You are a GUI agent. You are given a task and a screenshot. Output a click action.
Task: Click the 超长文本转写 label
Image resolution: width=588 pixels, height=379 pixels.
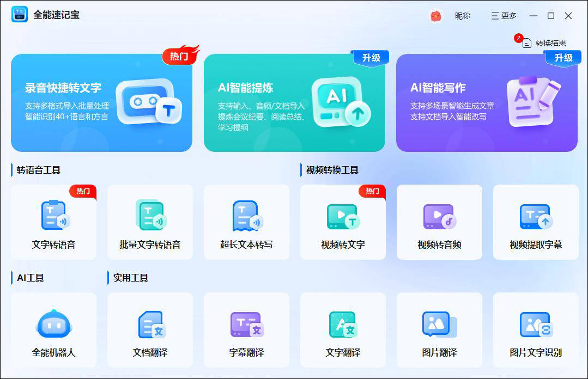(x=246, y=245)
